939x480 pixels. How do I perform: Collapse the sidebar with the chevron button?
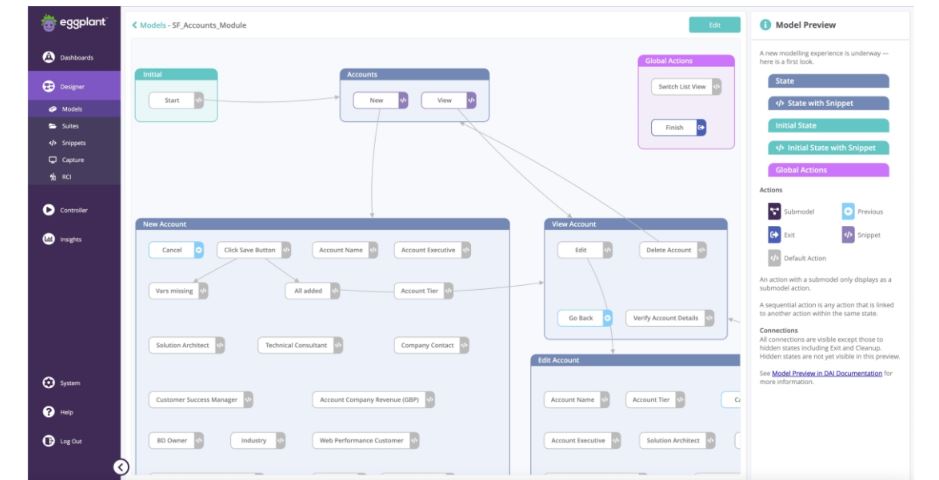[x=121, y=467]
